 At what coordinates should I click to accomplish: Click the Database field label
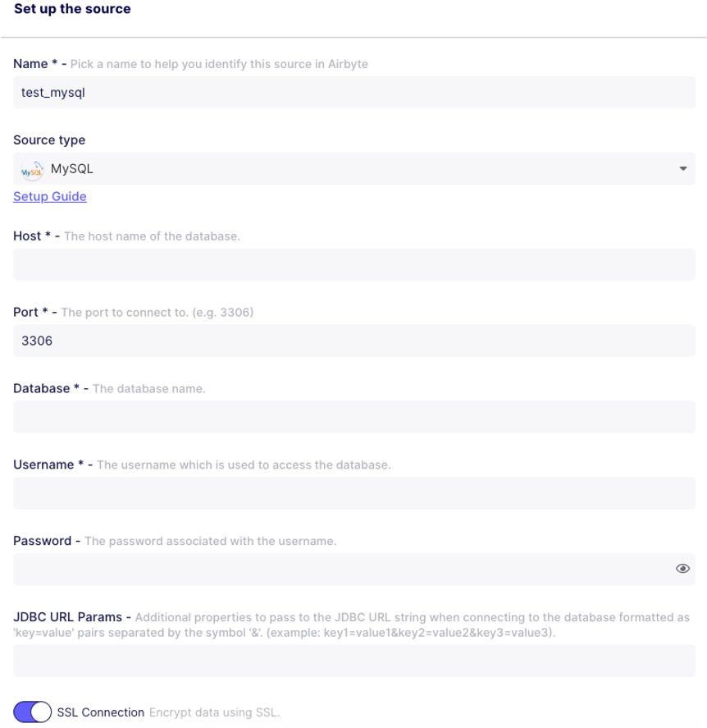pyautogui.click(x=42, y=388)
